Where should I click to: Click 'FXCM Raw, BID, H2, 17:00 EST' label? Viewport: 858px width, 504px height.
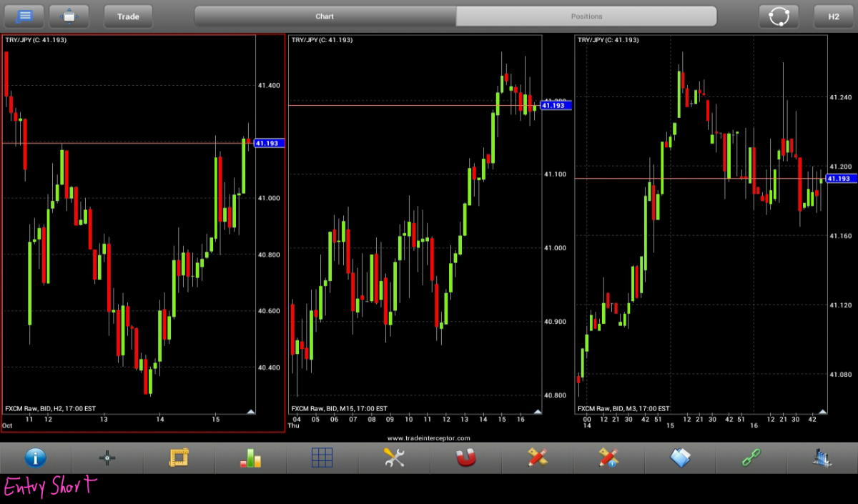click(50, 409)
